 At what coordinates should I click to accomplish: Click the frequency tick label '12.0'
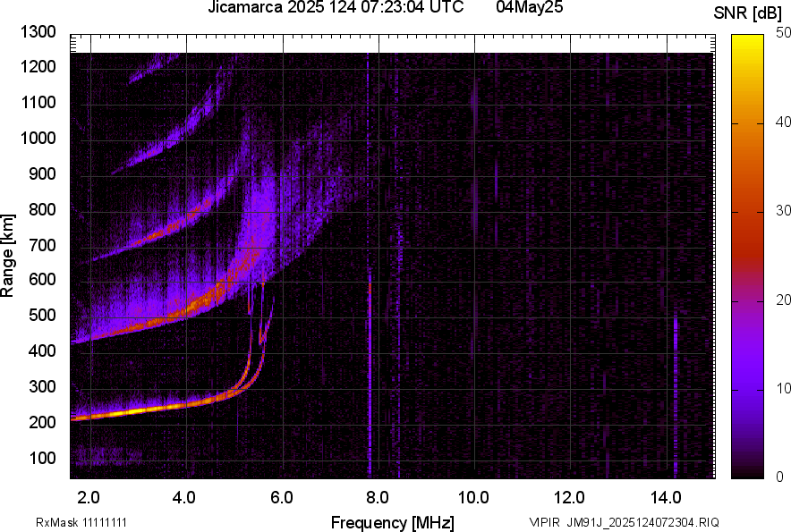[x=570, y=498]
